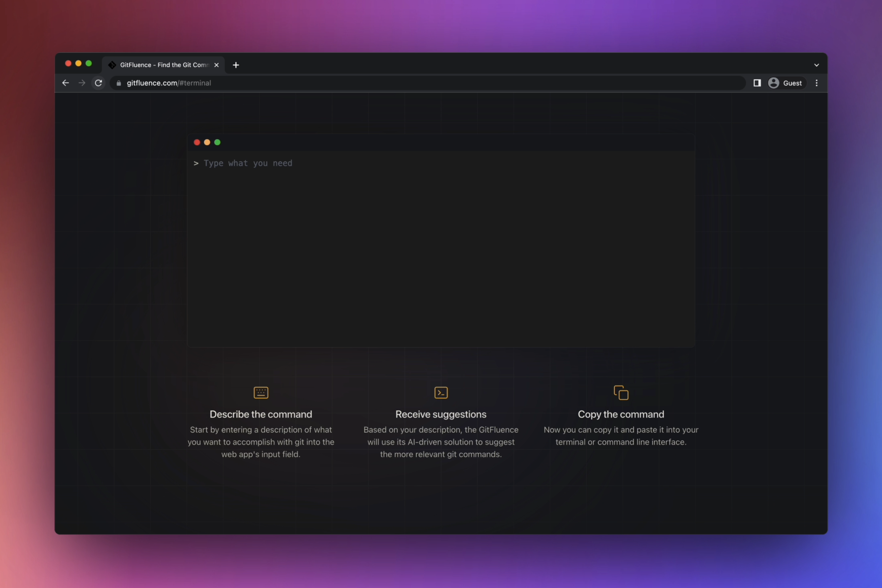The image size is (882, 588).
Task: Reload the GitFluence page
Action: pyautogui.click(x=98, y=83)
